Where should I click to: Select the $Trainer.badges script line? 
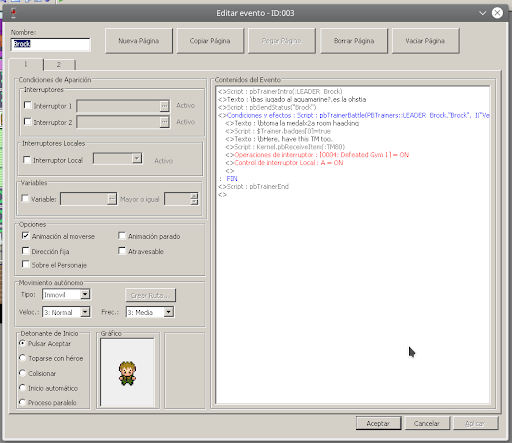point(278,131)
